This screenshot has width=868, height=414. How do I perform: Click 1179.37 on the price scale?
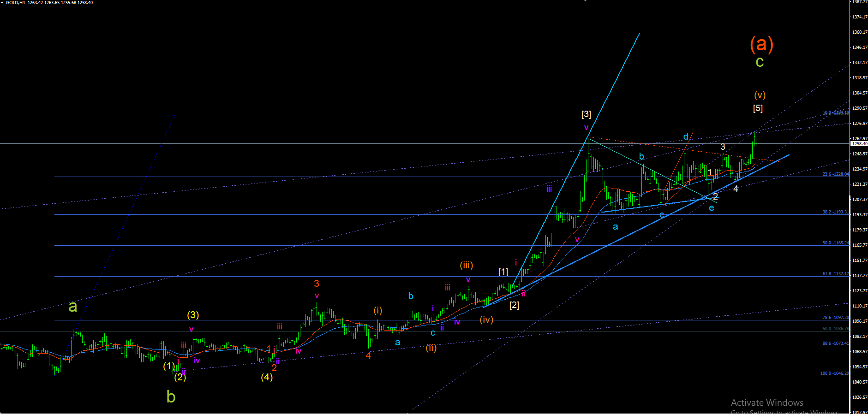(x=859, y=230)
